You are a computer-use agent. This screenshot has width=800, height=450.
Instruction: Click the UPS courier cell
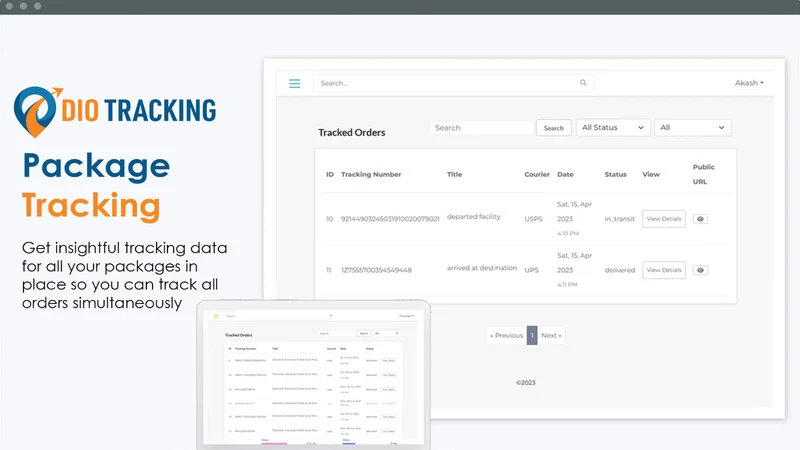[x=532, y=270]
